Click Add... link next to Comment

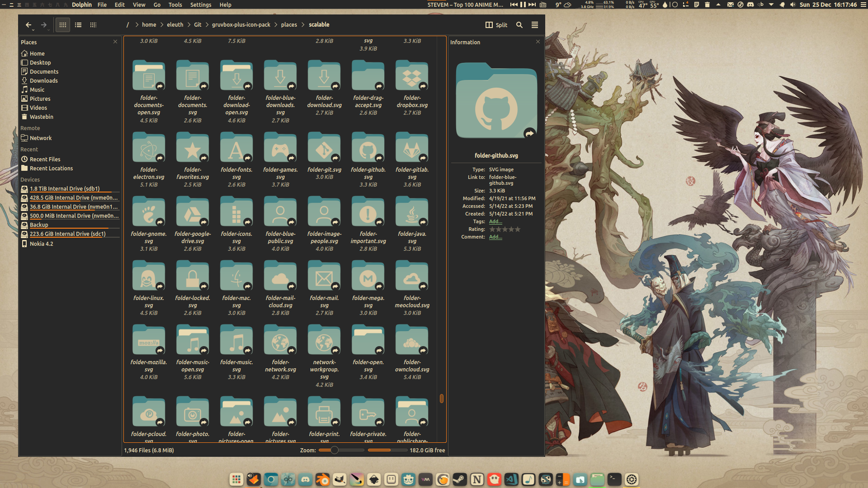click(495, 237)
